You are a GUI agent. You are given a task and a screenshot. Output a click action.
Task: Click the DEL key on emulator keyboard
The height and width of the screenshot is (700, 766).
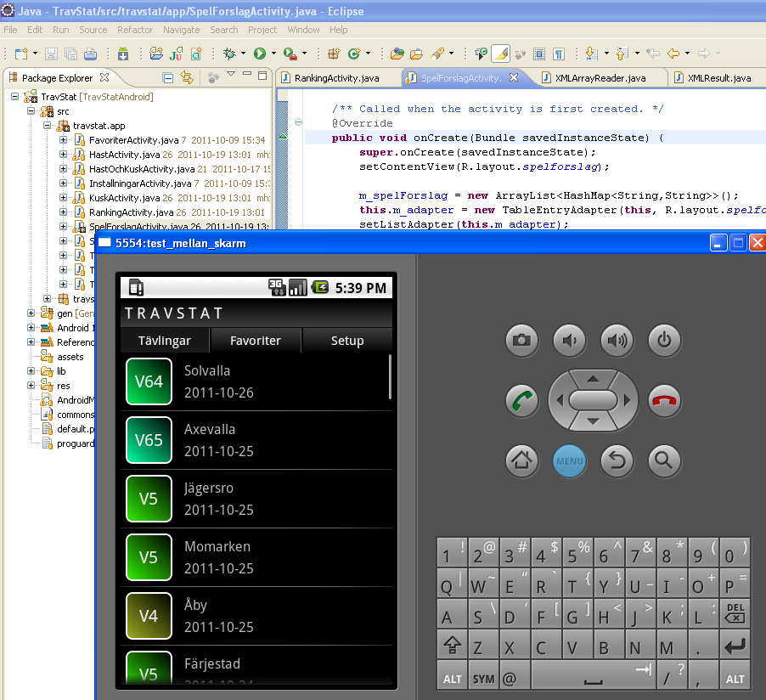[735, 612]
